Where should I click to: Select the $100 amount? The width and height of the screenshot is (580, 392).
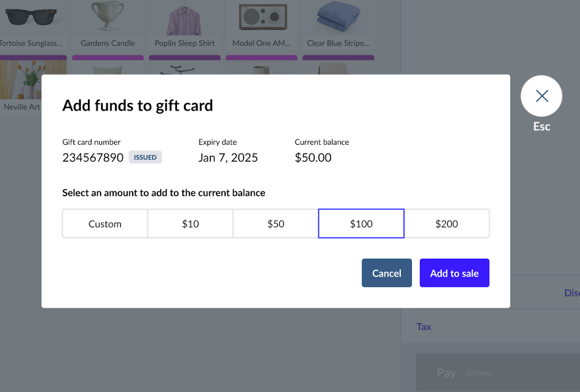point(361,224)
